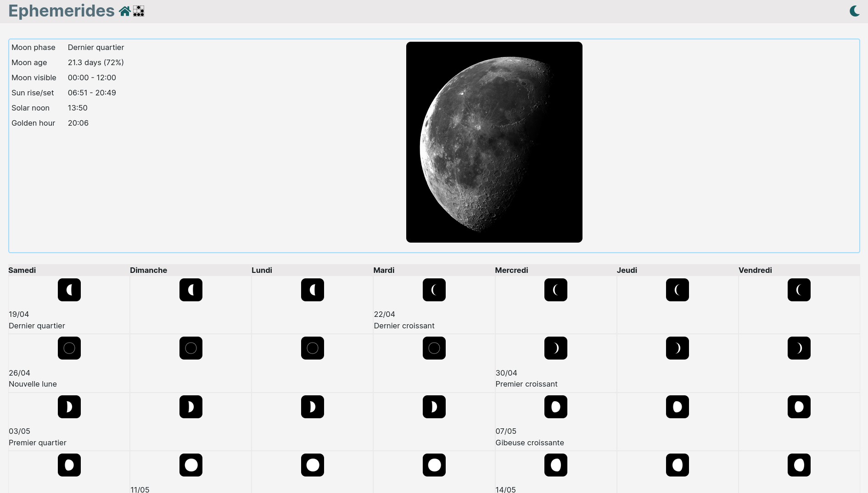Click the 19/04 date label
Screen dimensions: 868x493
pos(19,314)
